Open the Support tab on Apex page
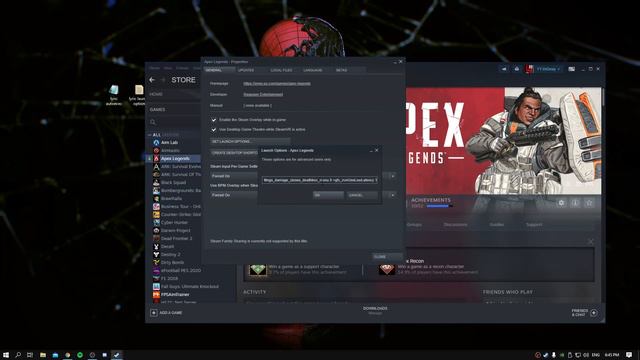640x360 pixels. [x=534, y=224]
